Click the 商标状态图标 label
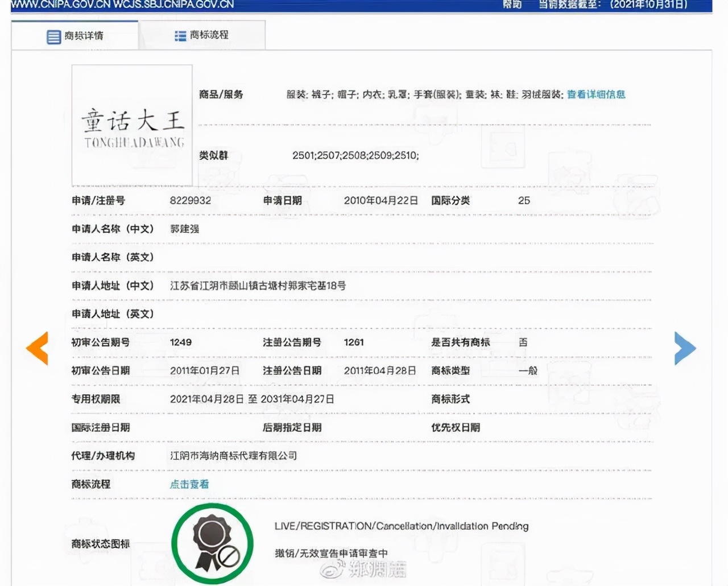Screen dimensions: 728x586 101,544
